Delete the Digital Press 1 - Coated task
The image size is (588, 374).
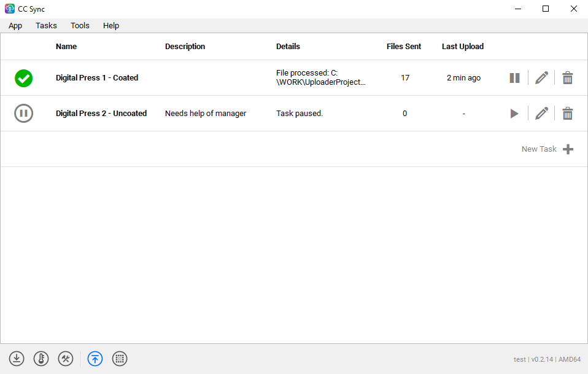pyautogui.click(x=567, y=78)
